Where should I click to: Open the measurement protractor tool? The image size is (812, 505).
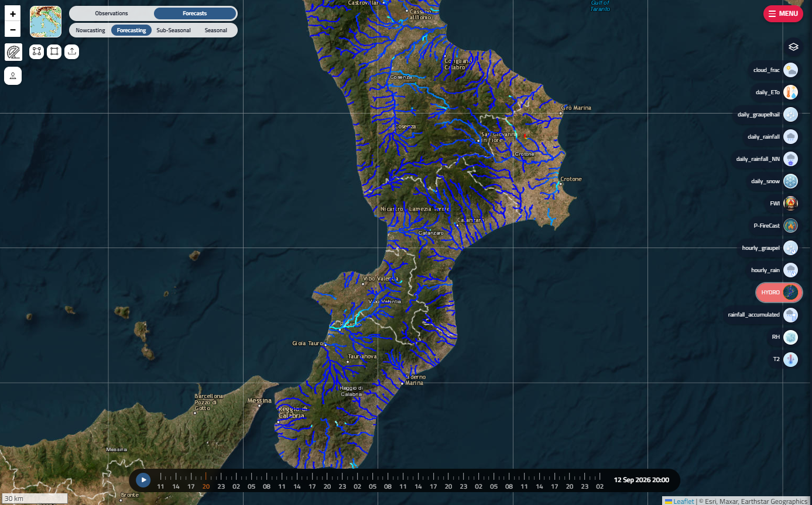pyautogui.click(x=13, y=52)
